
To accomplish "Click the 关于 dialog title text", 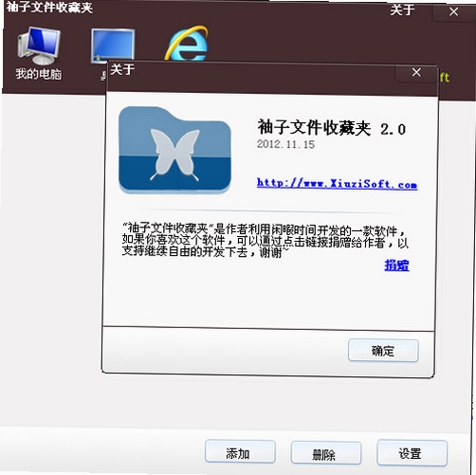I will click(122, 69).
